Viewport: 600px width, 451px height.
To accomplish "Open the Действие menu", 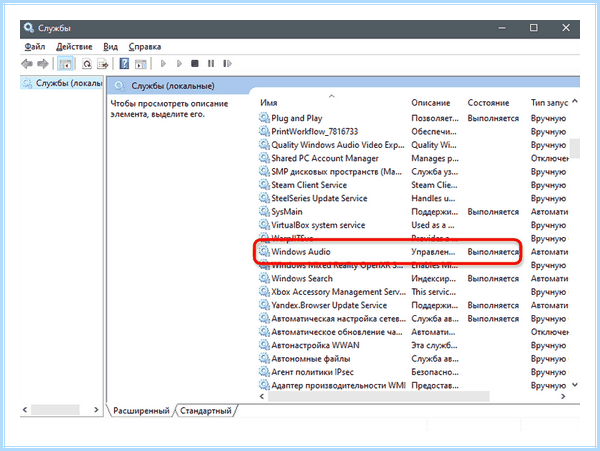I will (x=74, y=47).
